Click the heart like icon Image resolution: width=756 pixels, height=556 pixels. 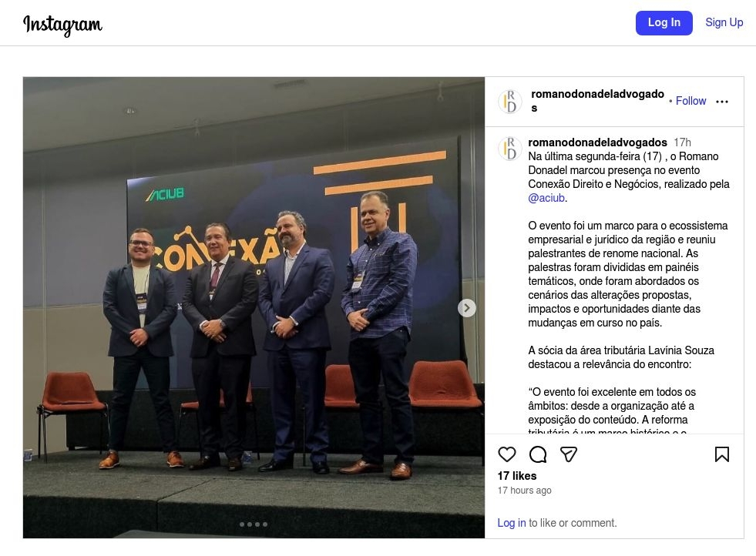pos(507,454)
